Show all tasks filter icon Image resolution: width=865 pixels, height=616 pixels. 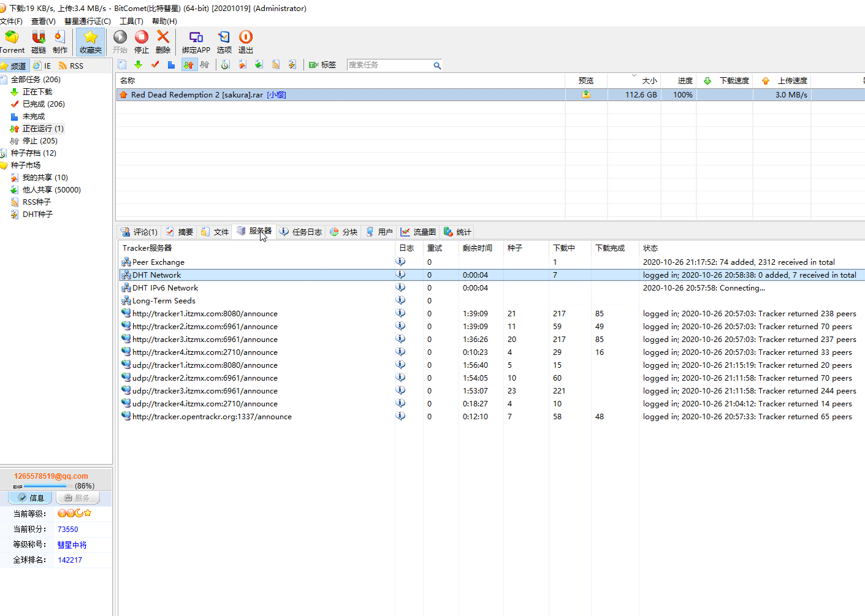pos(123,65)
